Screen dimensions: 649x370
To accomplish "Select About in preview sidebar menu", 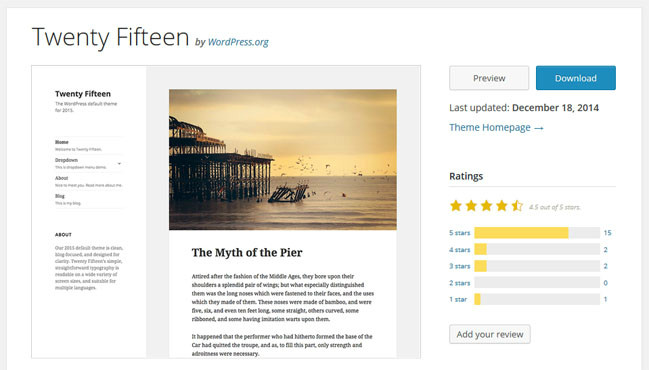I will 61,178.
